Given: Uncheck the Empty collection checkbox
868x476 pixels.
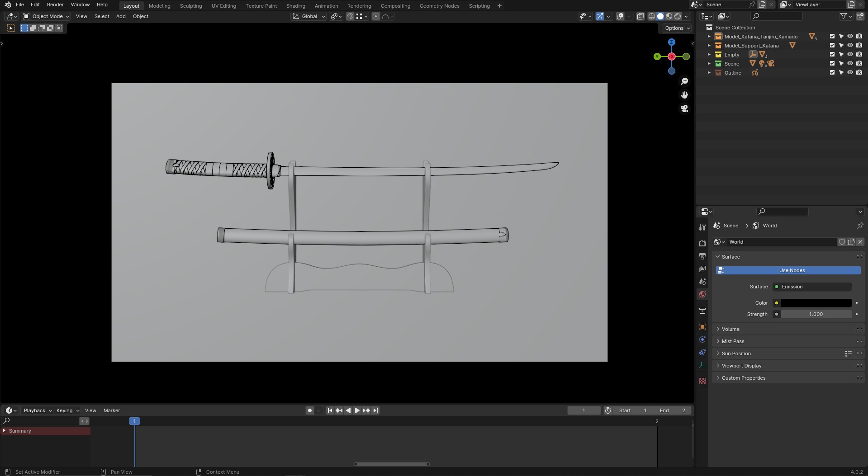Looking at the screenshot, I should coord(832,55).
